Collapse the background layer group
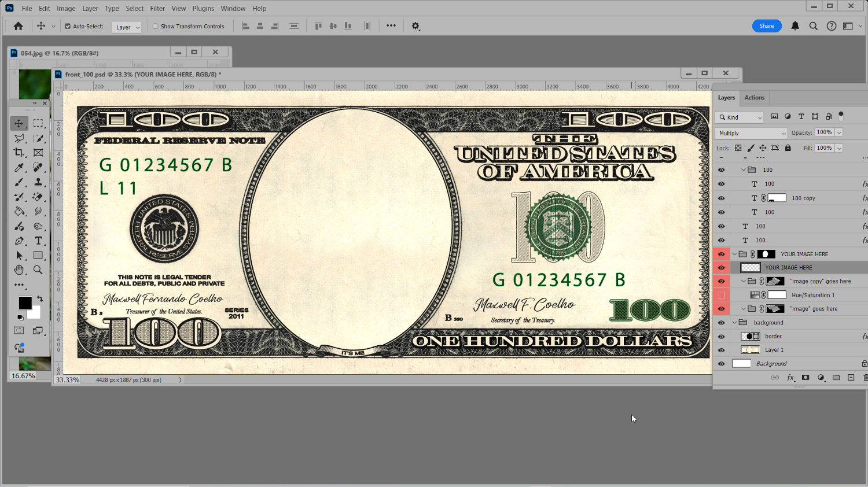This screenshot has height=487, width=868. [735, 323]
